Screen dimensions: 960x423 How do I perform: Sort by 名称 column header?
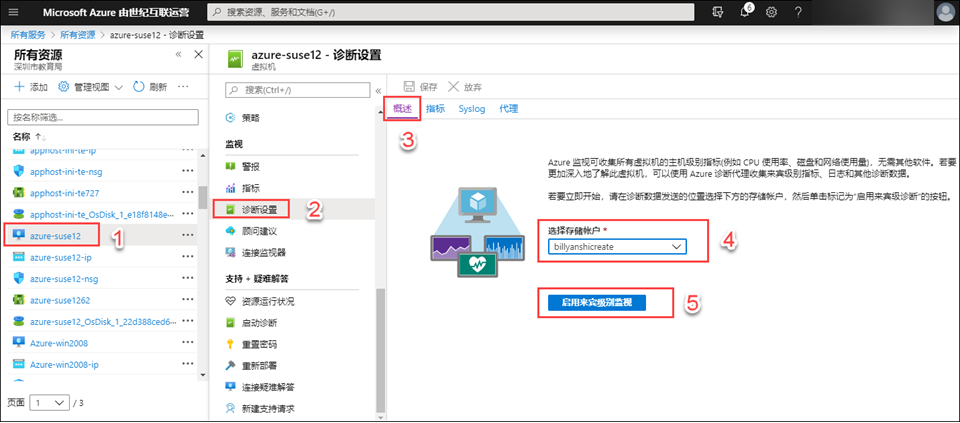(x=21, y=136)
